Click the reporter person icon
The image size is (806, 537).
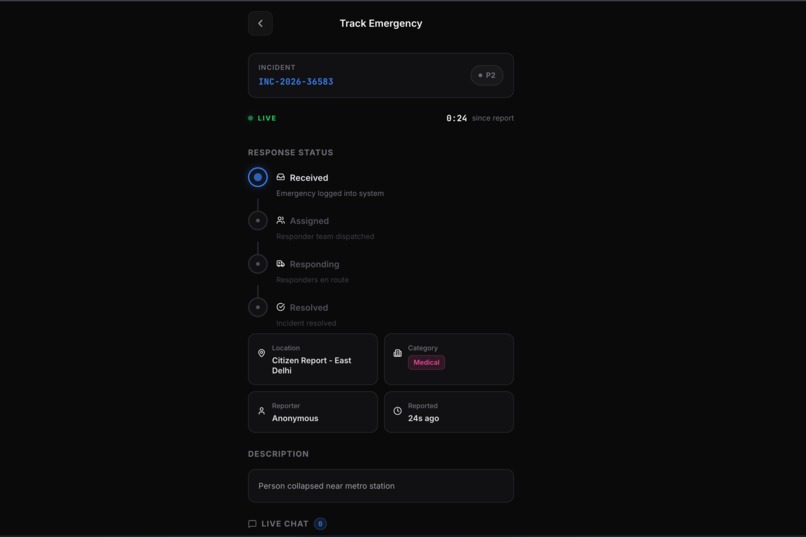pos(261,411)
